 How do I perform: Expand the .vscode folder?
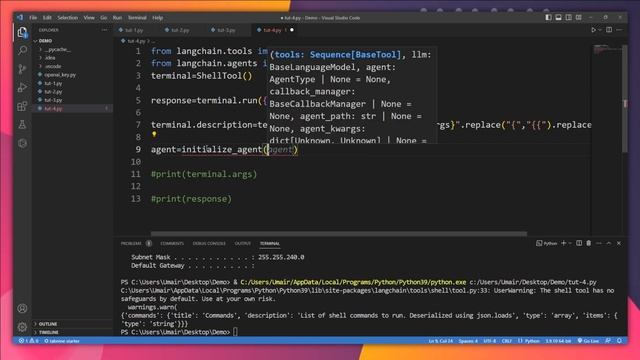tap(53, 66)
